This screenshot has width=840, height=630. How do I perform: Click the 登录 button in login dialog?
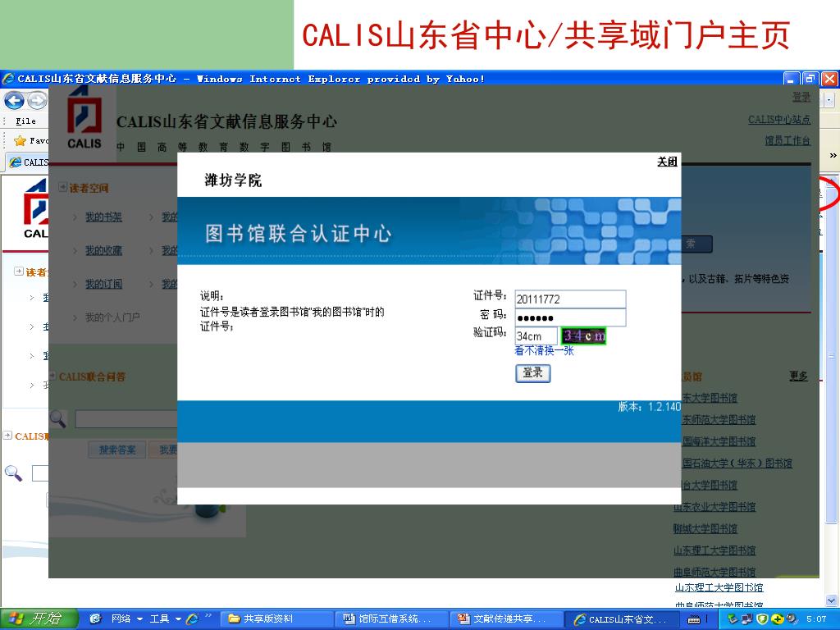click(x=532, y=373)
